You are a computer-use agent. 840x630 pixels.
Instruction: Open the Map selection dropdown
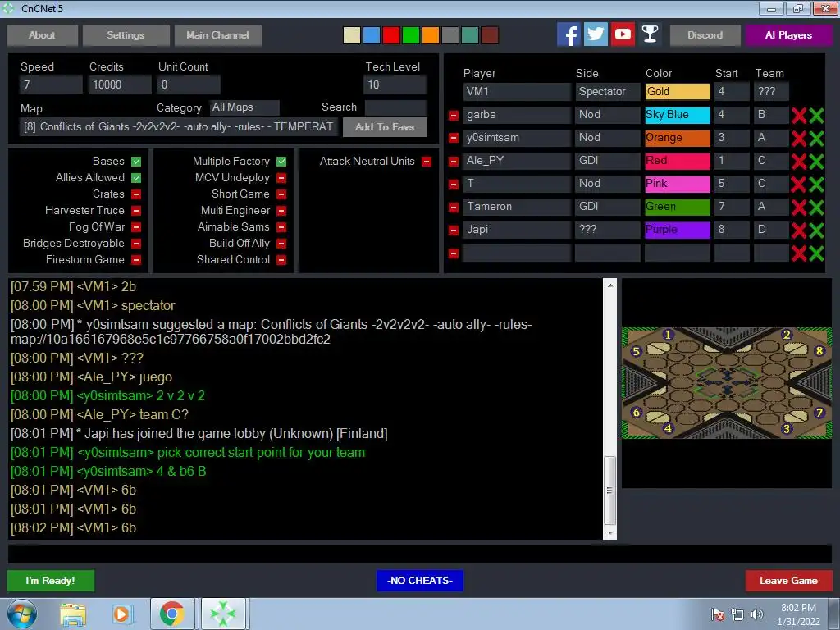[x=179, y=127]
